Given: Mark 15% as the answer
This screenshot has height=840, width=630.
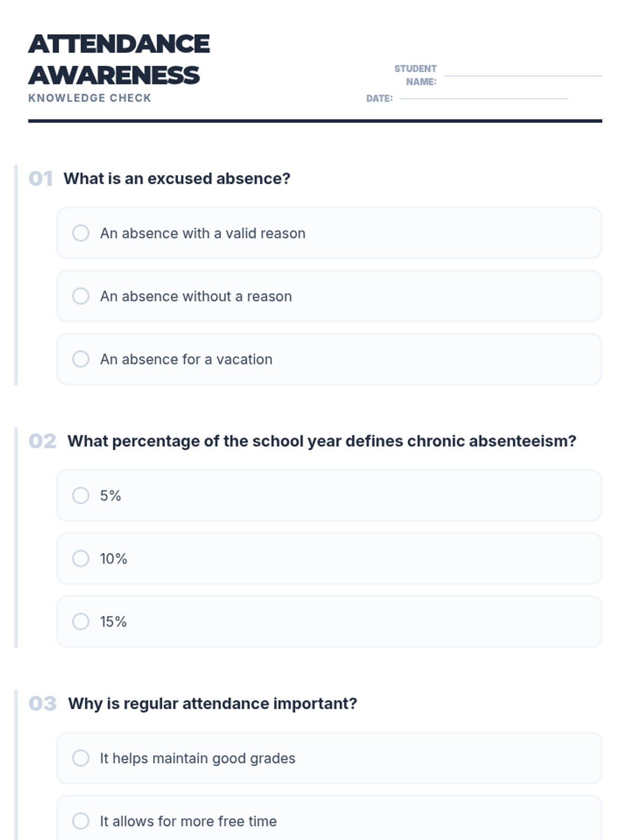Looking at the screenshot, I should click(x=81, y=622).
